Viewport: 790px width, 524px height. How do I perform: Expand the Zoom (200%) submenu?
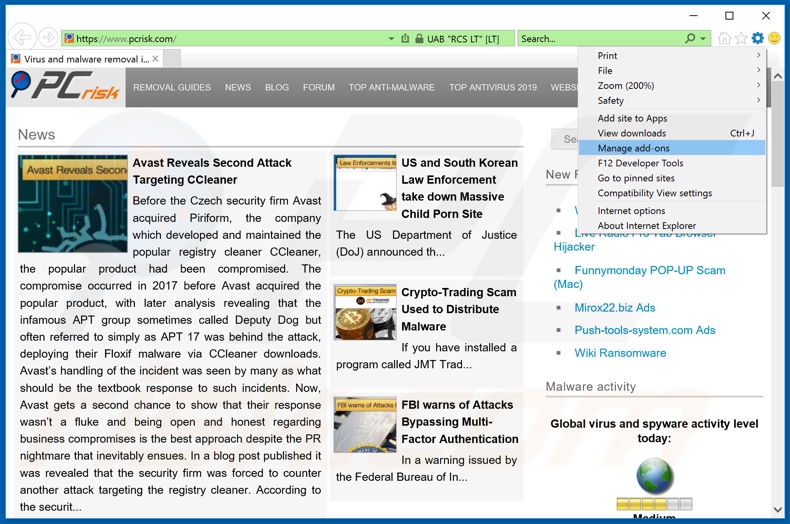672,86
